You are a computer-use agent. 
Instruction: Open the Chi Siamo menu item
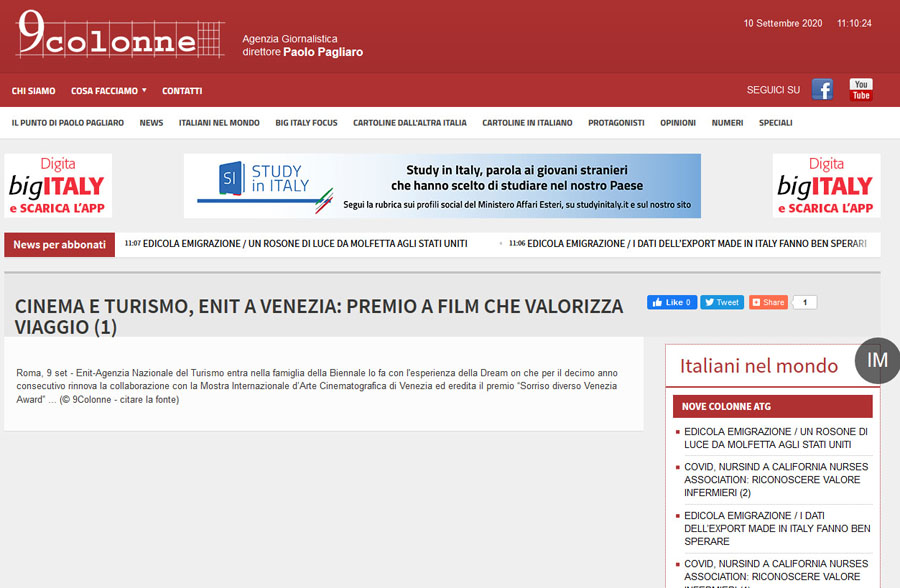(33, 91)
